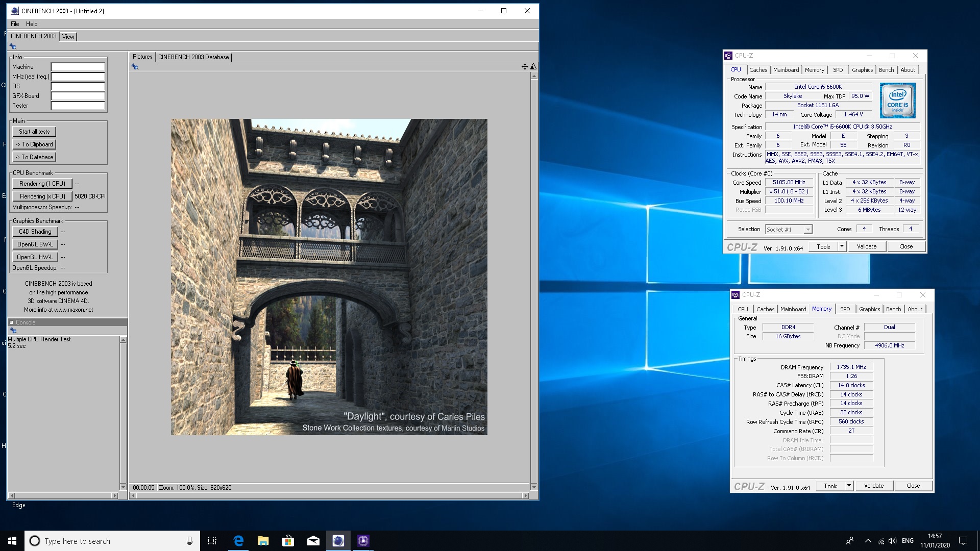Open the People icon in system tray
This screenshot has height=551, width=980.
(x=849, y=541)
